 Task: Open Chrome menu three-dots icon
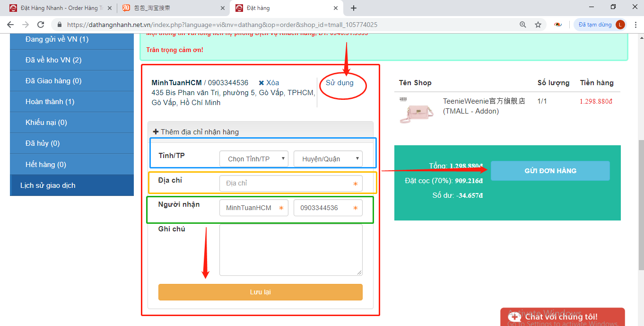[635, 25]
